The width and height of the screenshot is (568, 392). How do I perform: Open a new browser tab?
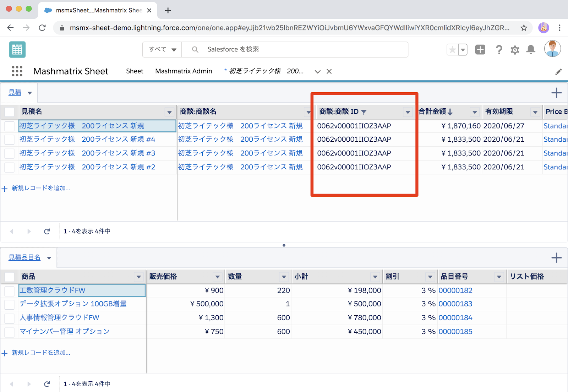168,10
